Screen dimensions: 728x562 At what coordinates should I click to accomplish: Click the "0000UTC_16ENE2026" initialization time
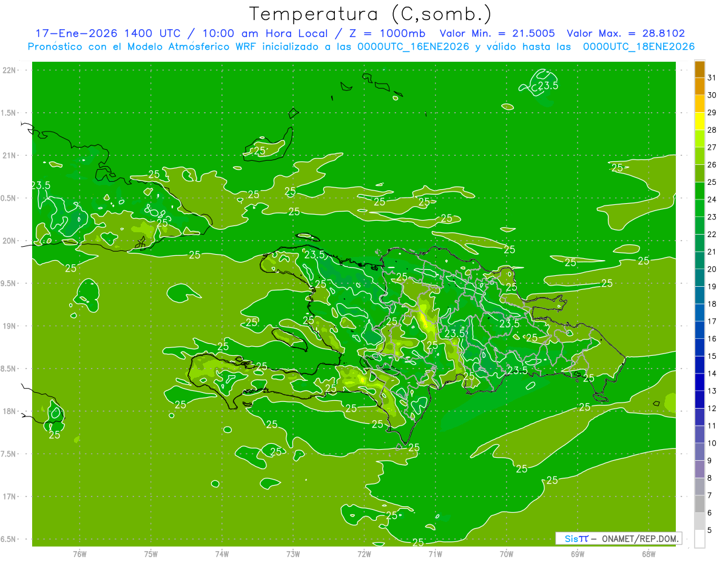click(x=413, y=47)
